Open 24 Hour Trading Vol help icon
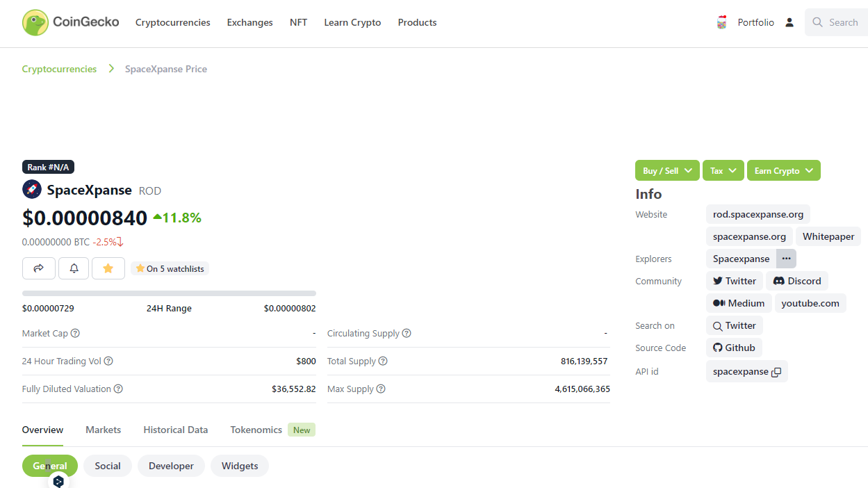 coord(108,361)
